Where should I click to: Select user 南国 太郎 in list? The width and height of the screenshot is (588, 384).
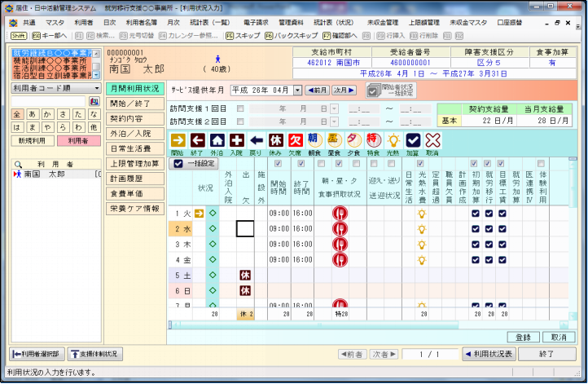click(49, 174)
